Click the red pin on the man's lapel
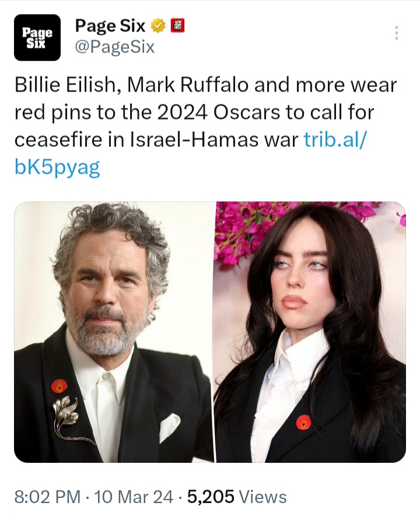This screenshot has height=520, width=420. (x=59, y=386)
